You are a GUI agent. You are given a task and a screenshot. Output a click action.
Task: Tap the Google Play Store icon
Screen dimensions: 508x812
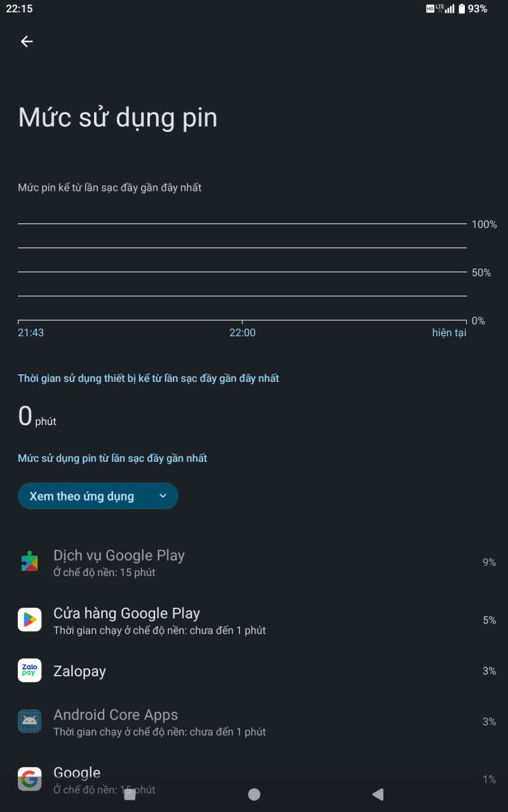tap(29, 620)
